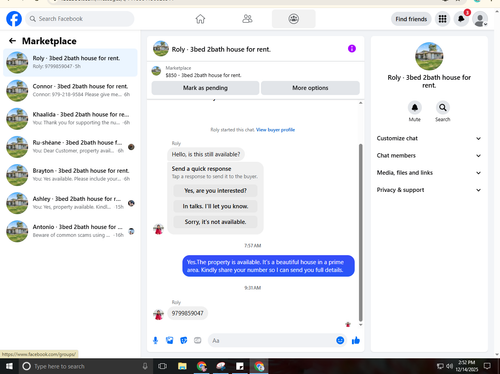The width and height of the screenshot is (500, 374).
Task: Expand the Customize chat section
Action: click(x=429, y=138)
